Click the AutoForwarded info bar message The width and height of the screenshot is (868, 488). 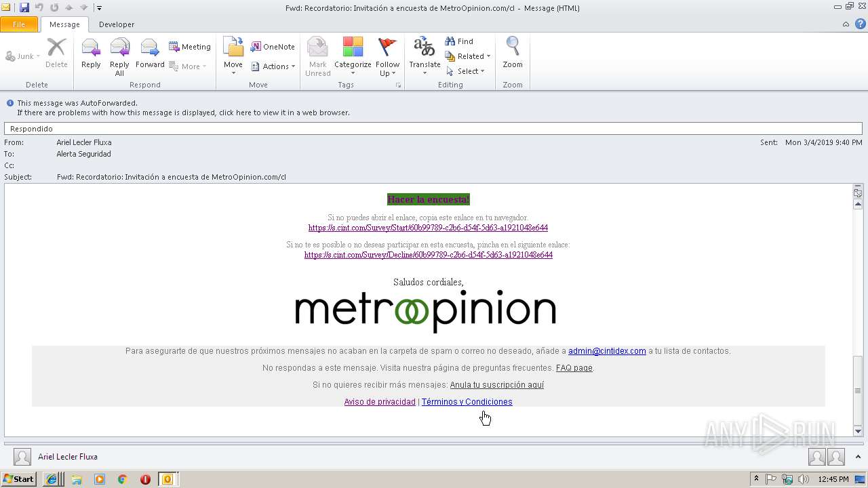pos(77,103)
